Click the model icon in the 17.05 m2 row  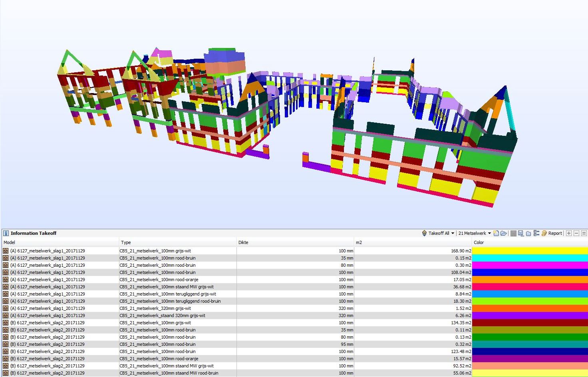6,280
